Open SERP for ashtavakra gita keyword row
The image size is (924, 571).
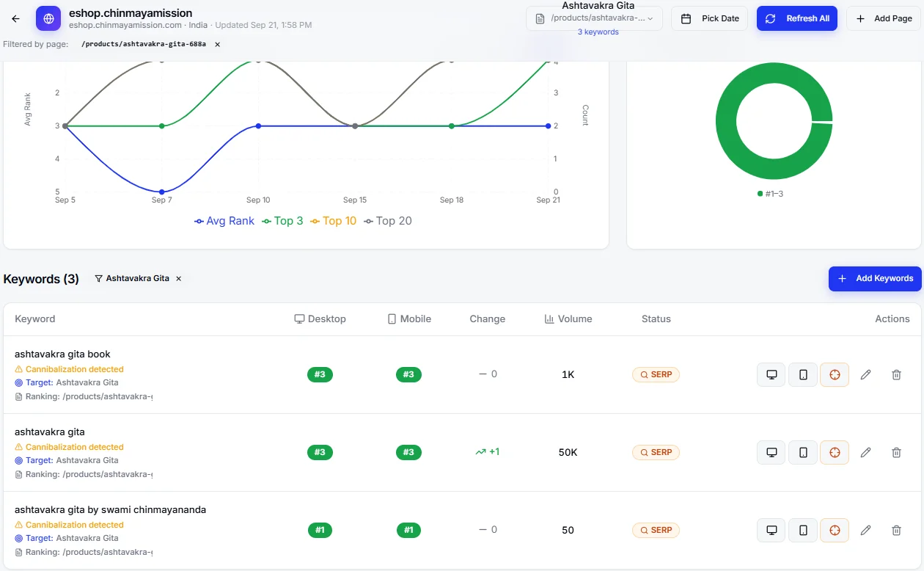pyautogui.click(x=656, y=452)
